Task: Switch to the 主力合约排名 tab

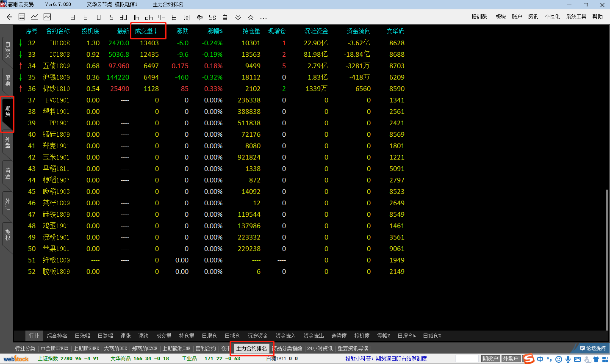Action: [x=252, y=348]
